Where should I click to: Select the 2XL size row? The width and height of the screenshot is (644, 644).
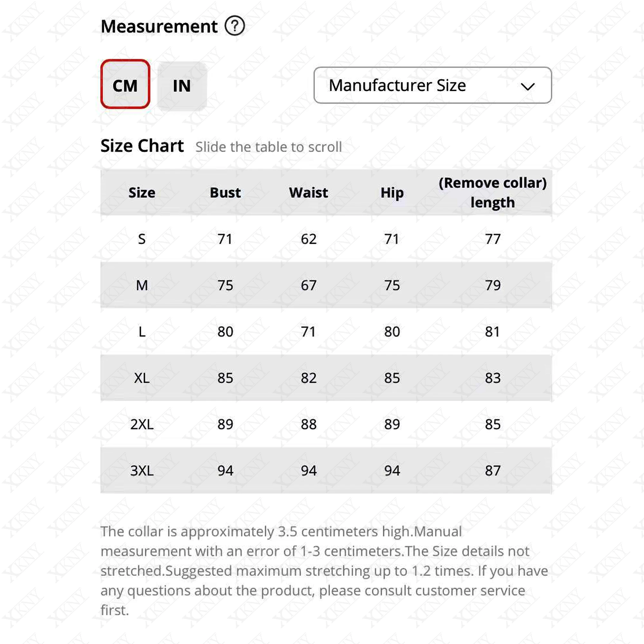coord(326,424)
